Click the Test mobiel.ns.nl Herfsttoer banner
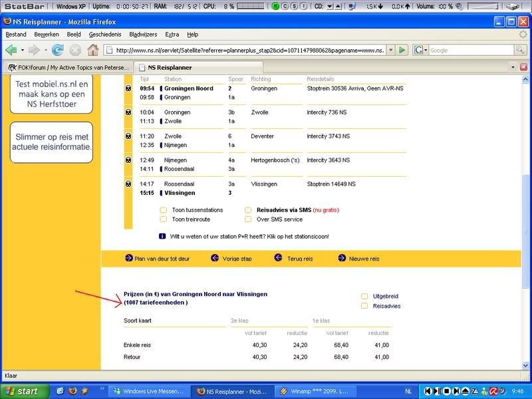532x399 pixels. 52,94
